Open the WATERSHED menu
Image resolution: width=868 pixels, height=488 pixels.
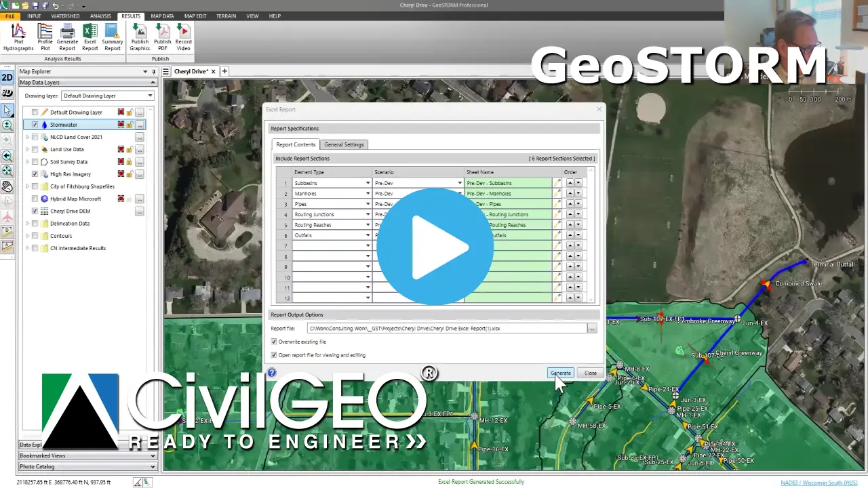[x=65, y=16]
